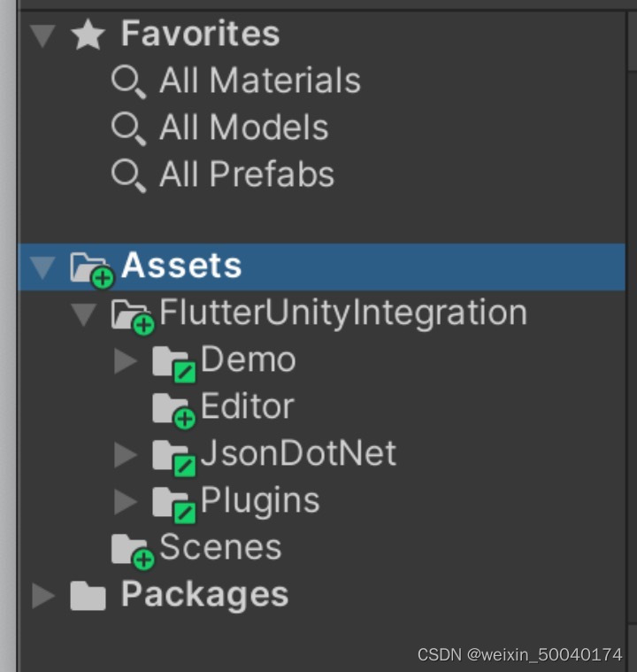Viewport: 637px width, 672px height.
Task: Select the Scenes folder label
Action: (220, 548)
